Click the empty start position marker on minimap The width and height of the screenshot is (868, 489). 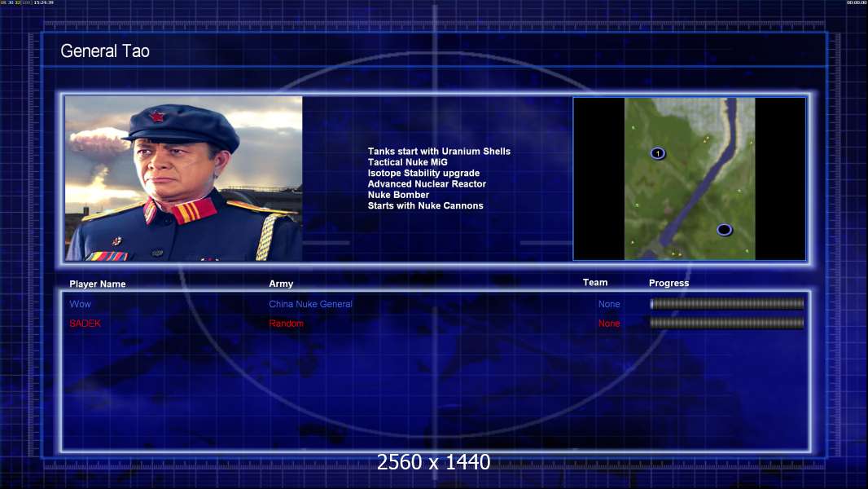pyautogui.click(x=724, y=230)
